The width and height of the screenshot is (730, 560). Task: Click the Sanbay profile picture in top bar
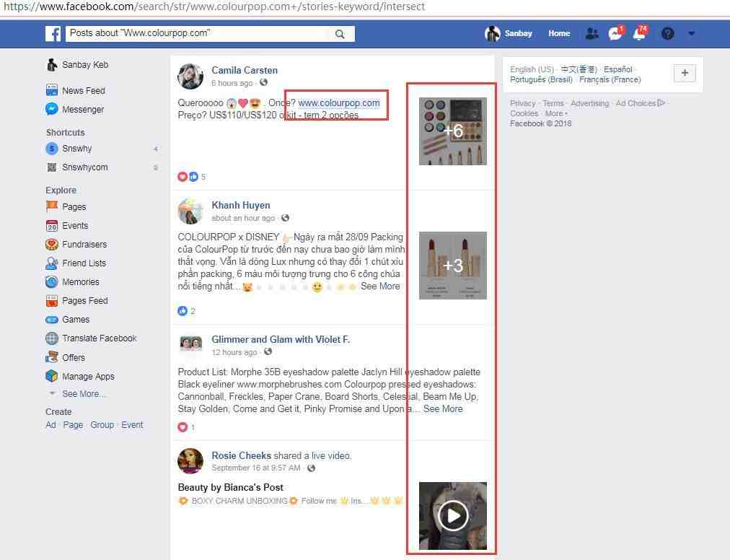click(x=492, y=33)
